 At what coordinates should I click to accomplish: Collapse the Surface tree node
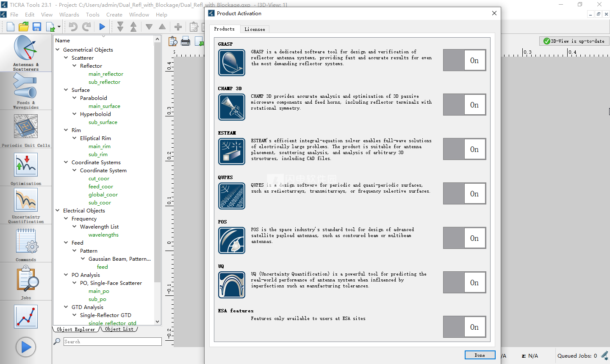[66, 90]
